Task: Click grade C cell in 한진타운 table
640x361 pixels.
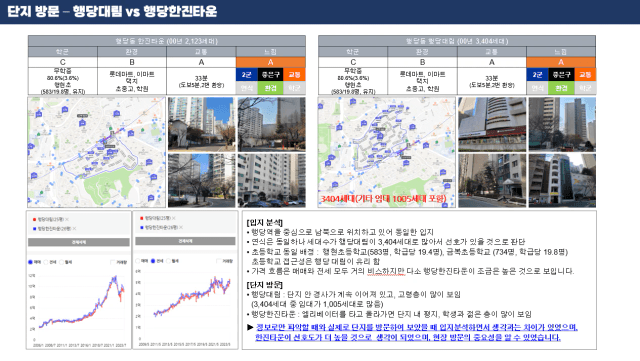Action: [x=62, y=62]
